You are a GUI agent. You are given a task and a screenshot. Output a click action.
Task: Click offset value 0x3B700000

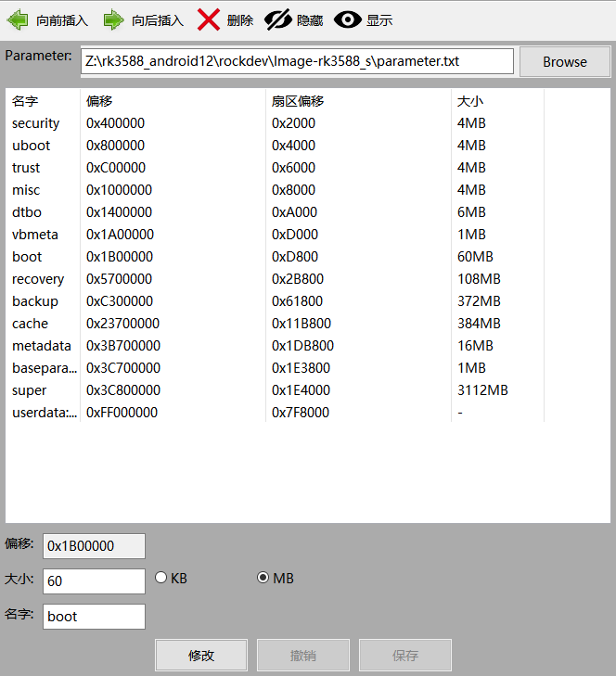click(x=123, y=346)
